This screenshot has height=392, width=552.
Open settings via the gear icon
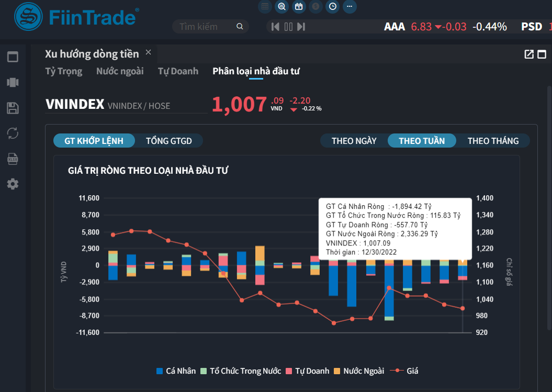click(13, 184)
